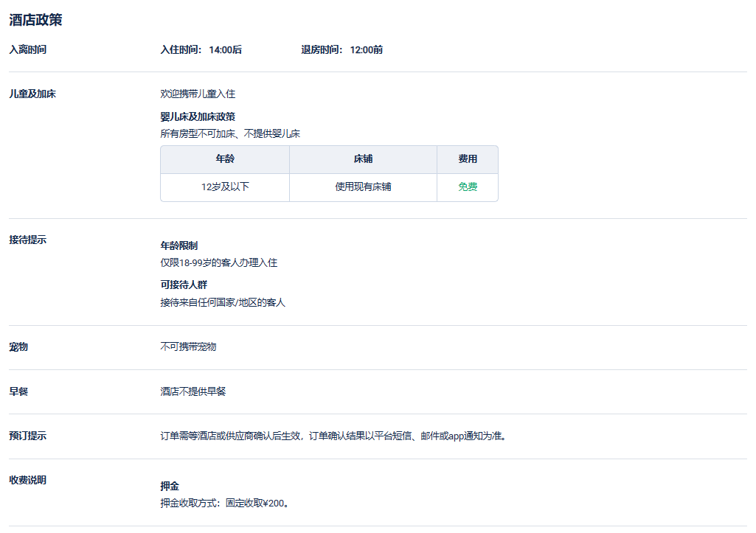The width and height of the screenshot is (756, 533).
Task: Select the 预订提示 section label
Action: click(x=28, y=436)
